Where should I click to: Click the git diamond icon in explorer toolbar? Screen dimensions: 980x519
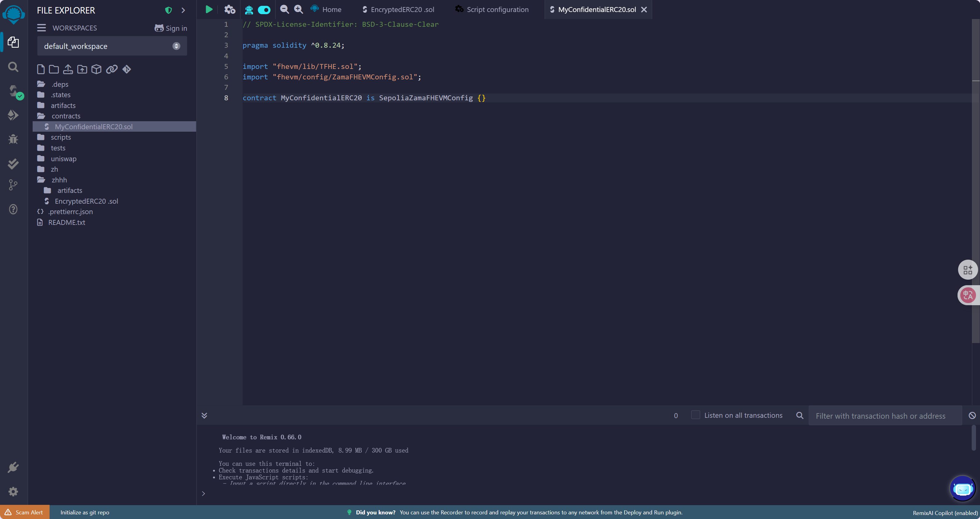click(x=127, y=69)
